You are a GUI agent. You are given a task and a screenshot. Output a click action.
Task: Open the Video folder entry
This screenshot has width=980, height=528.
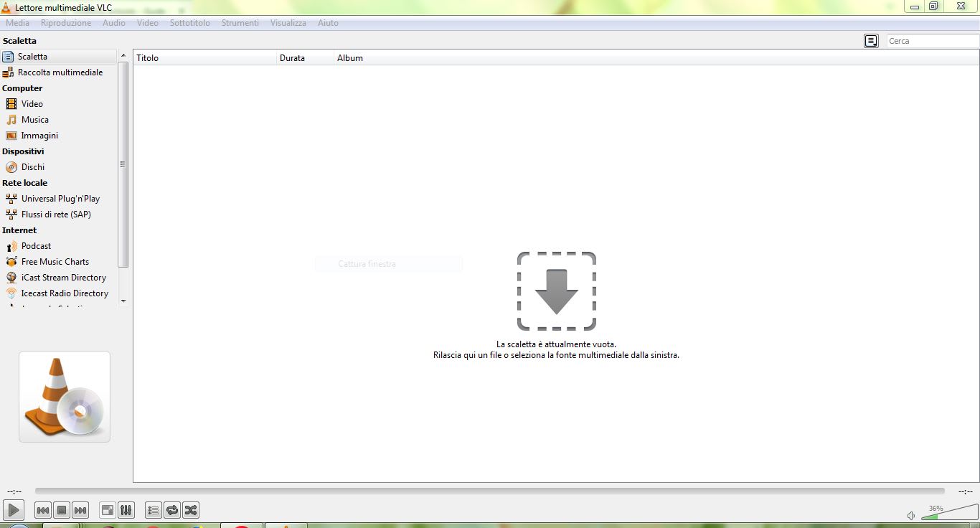58,104
